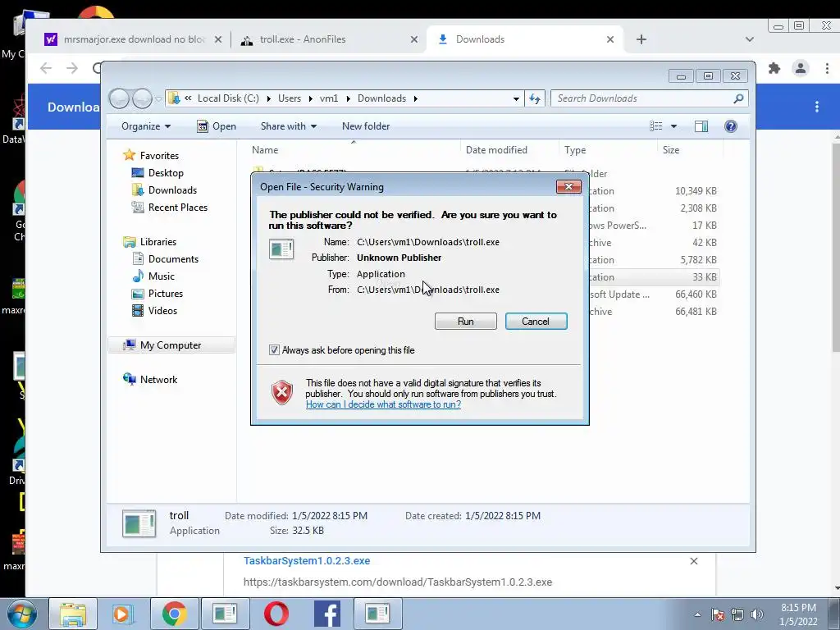Expand the arrow after Downloads in breadcrumb
The height and width of the screenshot is (630, 840).
(416, 98)
